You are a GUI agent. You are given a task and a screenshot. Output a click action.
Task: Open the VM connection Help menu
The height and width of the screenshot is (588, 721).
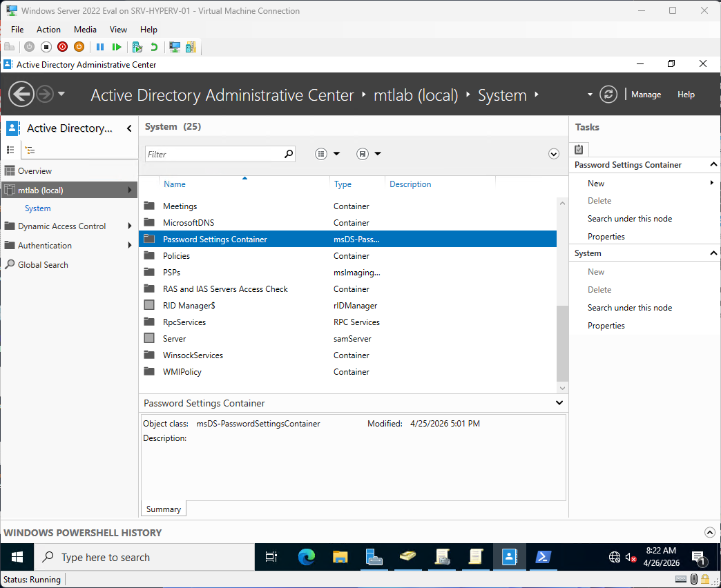pyautogui.click(x=148, y=30)
